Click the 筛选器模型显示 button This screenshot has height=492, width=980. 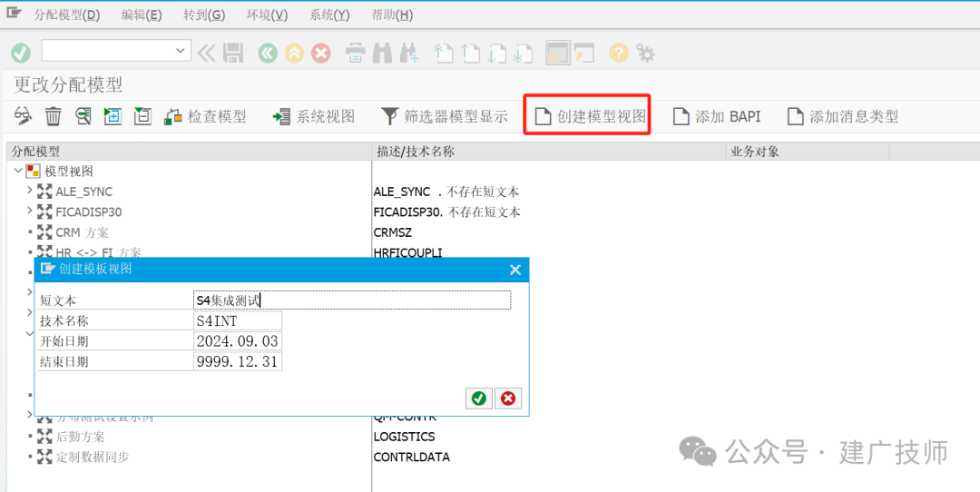click(x=445, y=116)
